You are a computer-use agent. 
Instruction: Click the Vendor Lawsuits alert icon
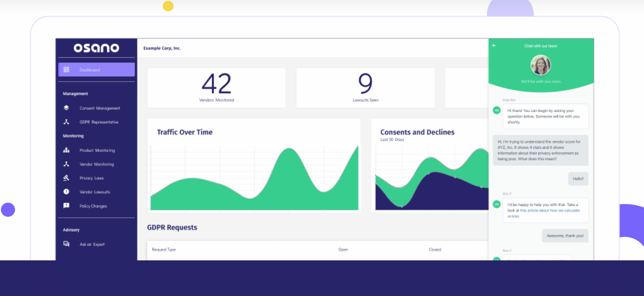point(66,192)
